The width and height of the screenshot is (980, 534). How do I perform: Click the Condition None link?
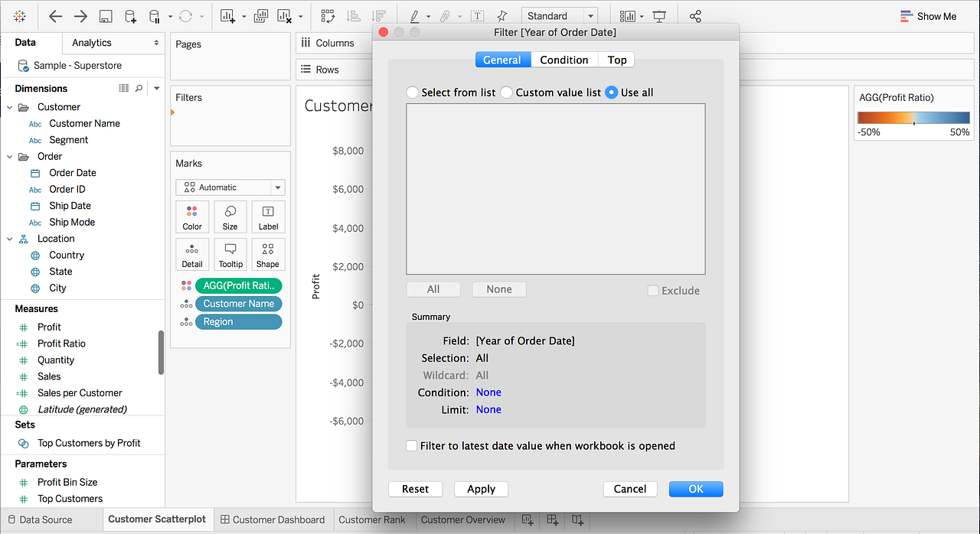[x=488, y=392]
